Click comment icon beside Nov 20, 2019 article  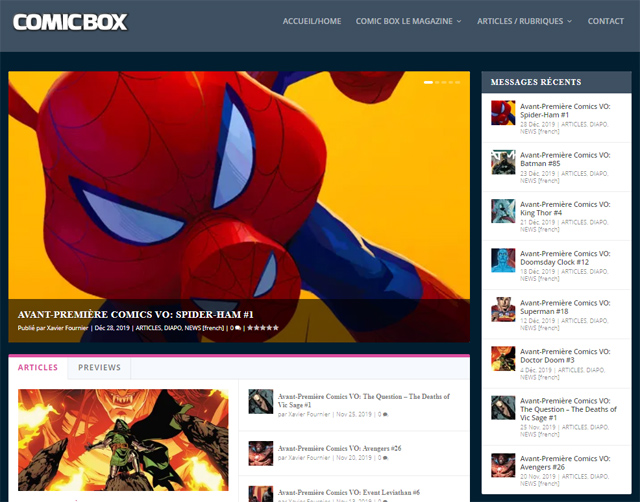(385, 458)
